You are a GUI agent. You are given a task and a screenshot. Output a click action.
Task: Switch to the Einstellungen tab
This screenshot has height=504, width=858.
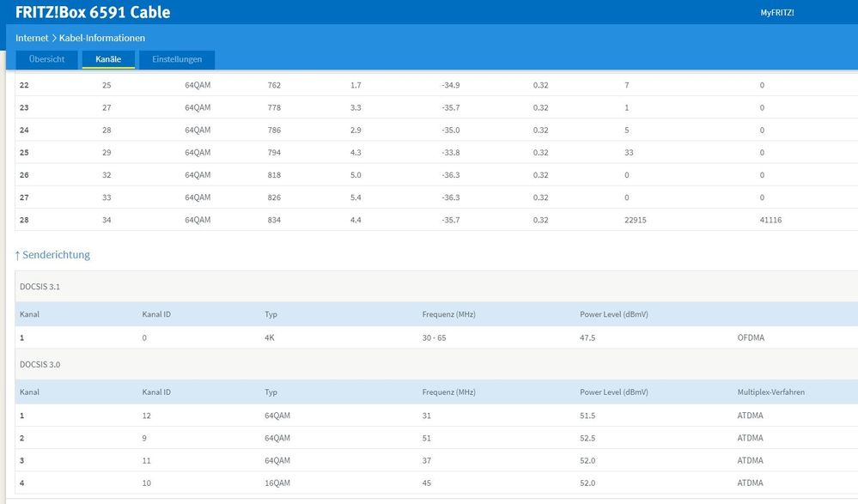click(177, 59)
